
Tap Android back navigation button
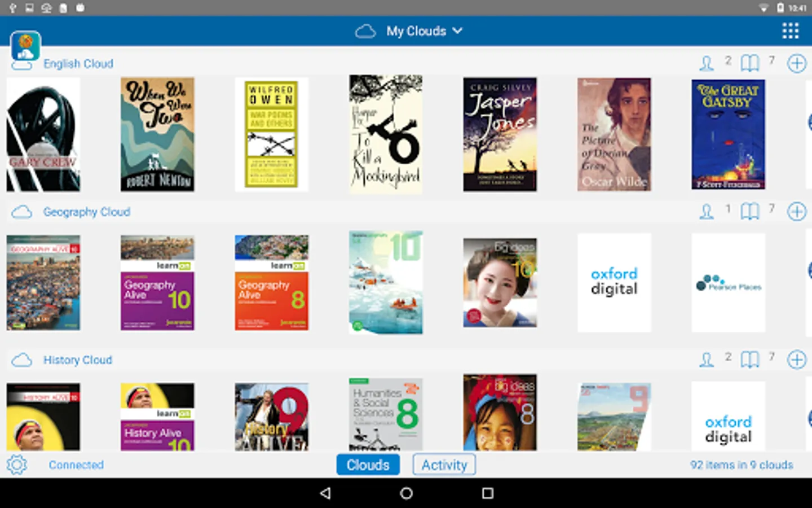(x=325, y=493)
